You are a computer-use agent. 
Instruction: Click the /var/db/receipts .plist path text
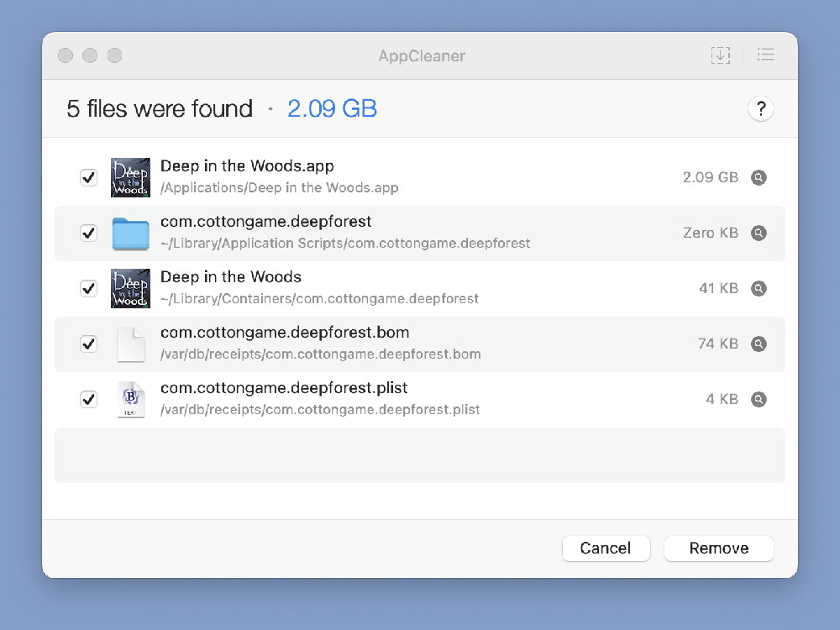coord(320,410)
